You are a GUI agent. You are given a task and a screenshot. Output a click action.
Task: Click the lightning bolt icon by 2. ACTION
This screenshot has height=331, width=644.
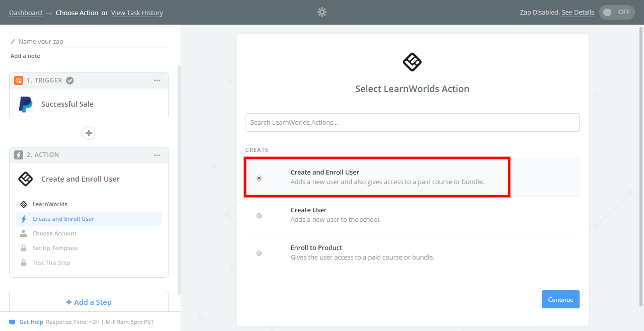click(x=19, y=155)
